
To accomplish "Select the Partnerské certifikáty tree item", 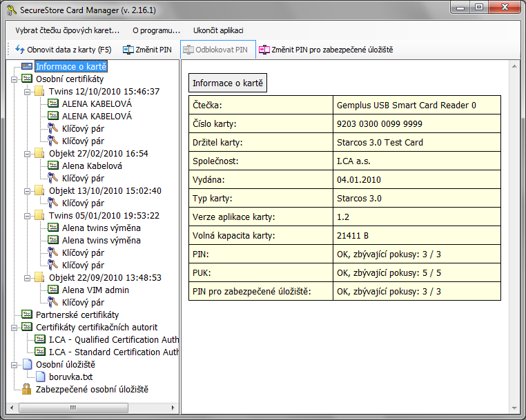I will coord(77,314).
